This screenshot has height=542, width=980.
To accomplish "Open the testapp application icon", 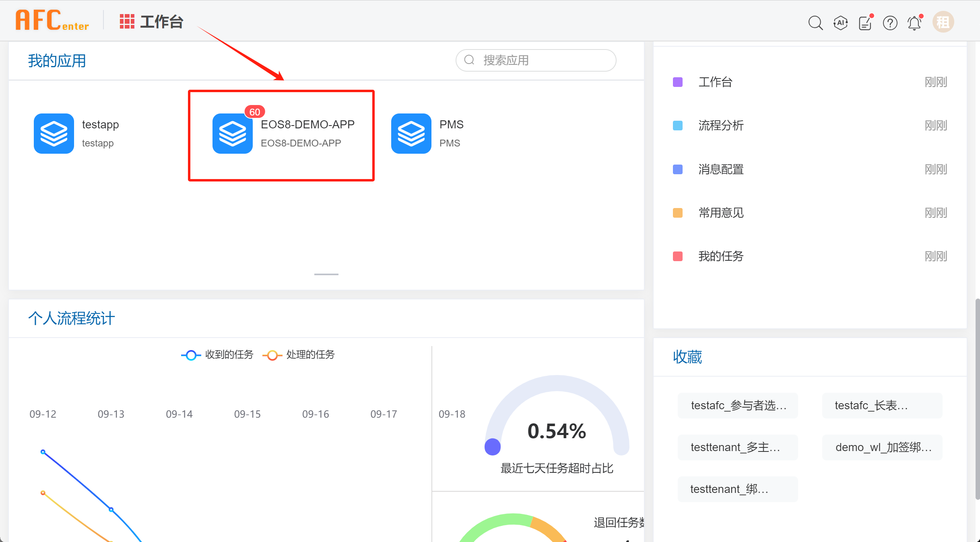I will [54, 134].
